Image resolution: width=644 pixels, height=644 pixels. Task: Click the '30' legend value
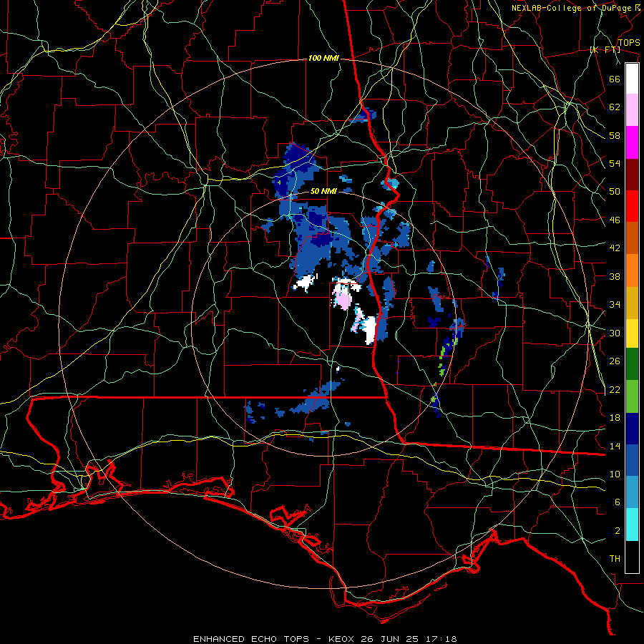tap(615, 333)
